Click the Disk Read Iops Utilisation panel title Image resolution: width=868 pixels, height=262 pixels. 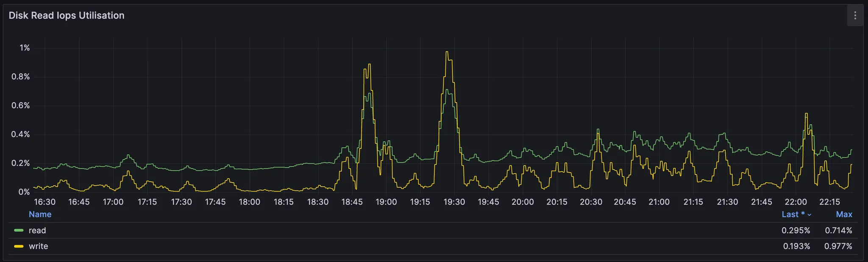click(67, 16)
